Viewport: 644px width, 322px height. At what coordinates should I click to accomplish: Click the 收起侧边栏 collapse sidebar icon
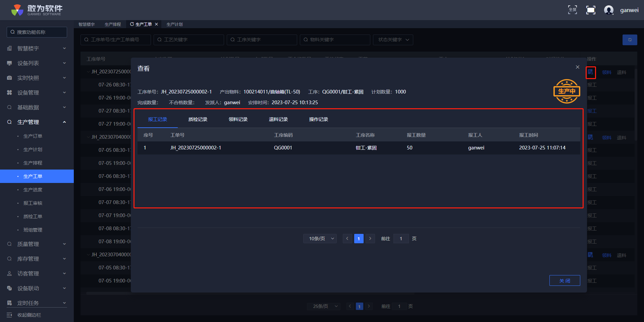(x=9, y=315)
